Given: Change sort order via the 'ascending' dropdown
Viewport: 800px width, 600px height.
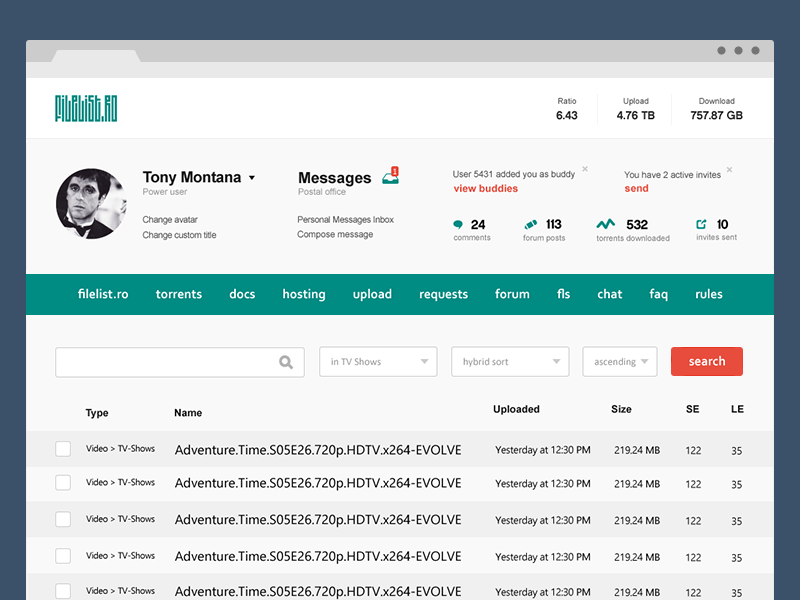Looking at the screenshot, I should [620, 361].
